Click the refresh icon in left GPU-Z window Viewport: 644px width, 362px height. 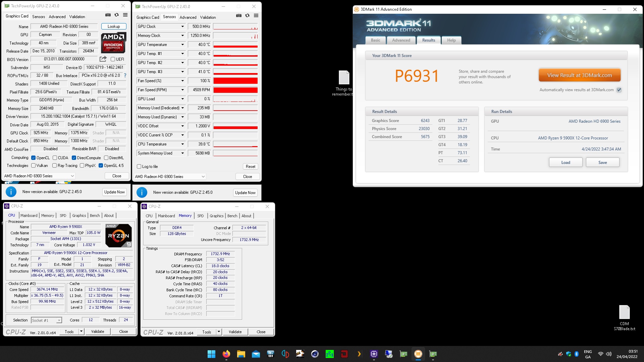pyautogui.click(x=116, y=15)
